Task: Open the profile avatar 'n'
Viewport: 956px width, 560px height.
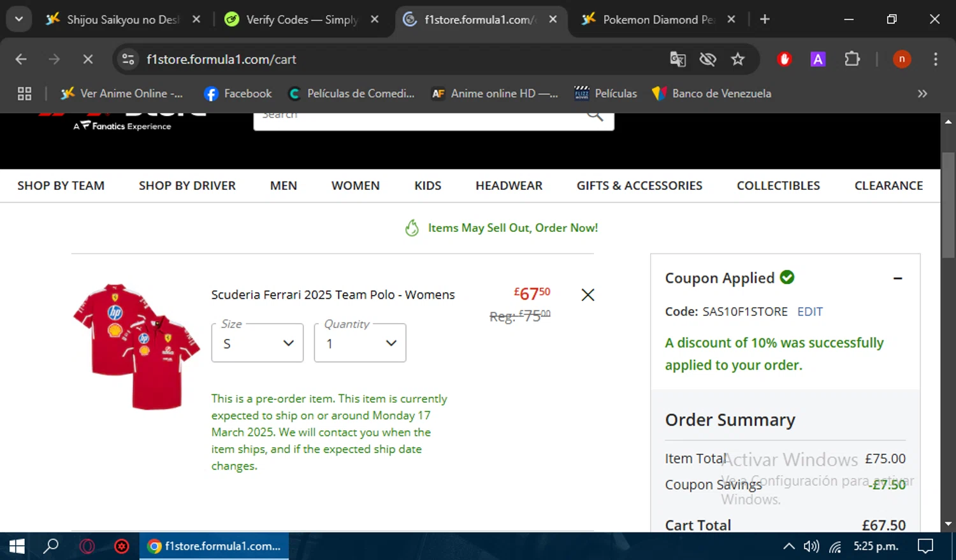Action: [x=902, y=59]
